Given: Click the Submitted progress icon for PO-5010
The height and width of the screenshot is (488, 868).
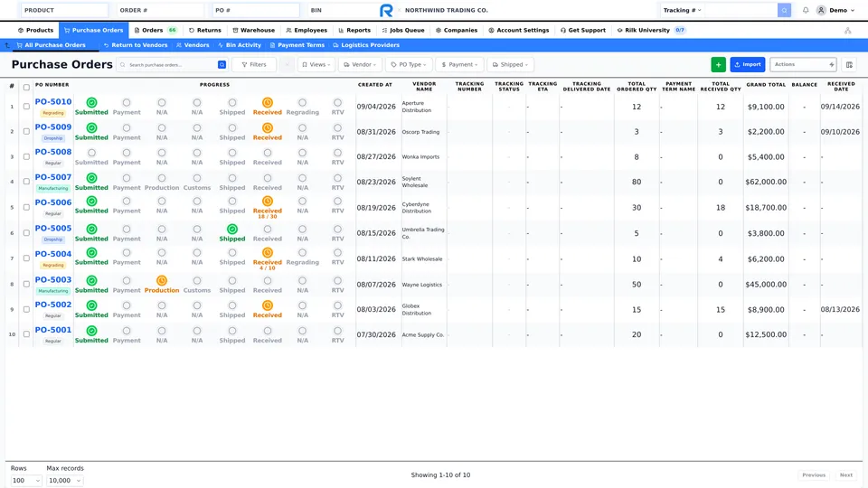Looking at the screenshot, I should 92,102.
